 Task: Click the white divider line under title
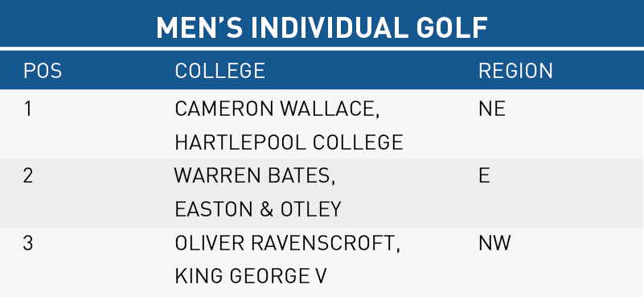(322, 48)
